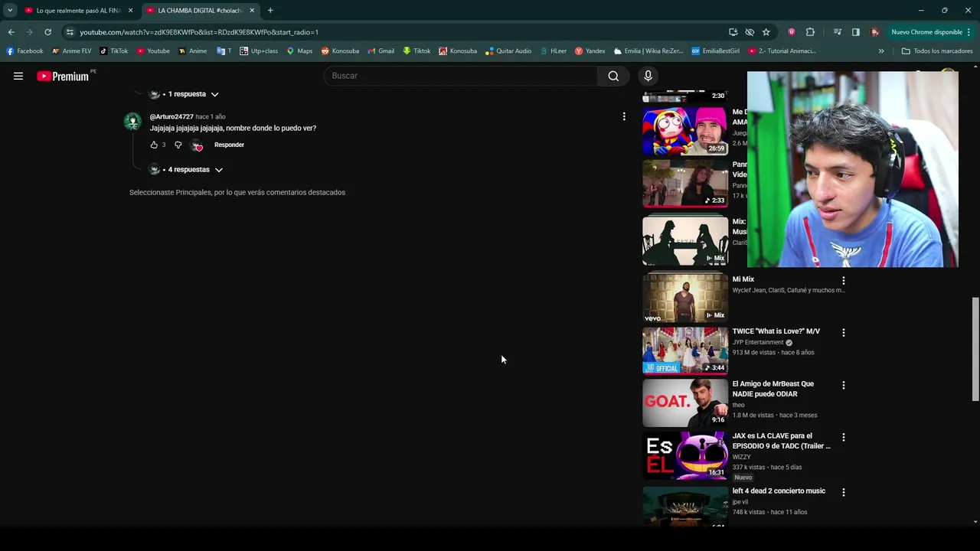This screenshot has height=551, width=980.
Task: Open the JAX es LA CLAVE video title
Action: [x=781, y=441]
